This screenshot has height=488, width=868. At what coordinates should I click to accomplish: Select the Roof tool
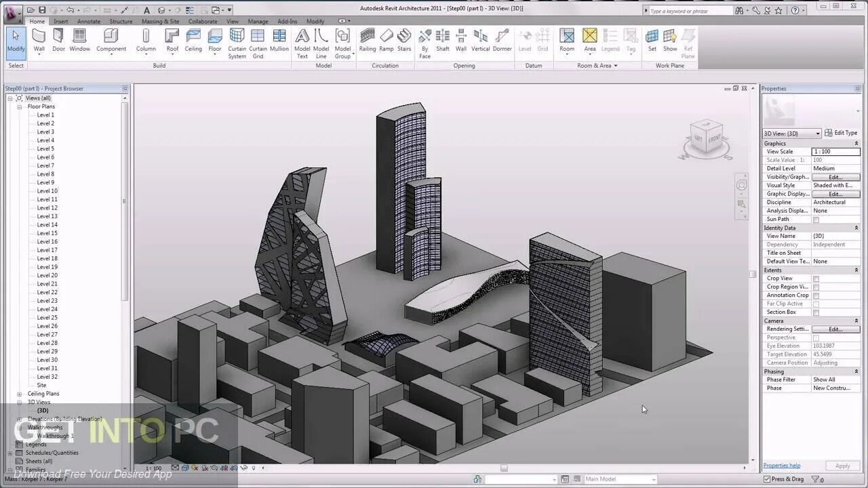click(x=173, y=41)
